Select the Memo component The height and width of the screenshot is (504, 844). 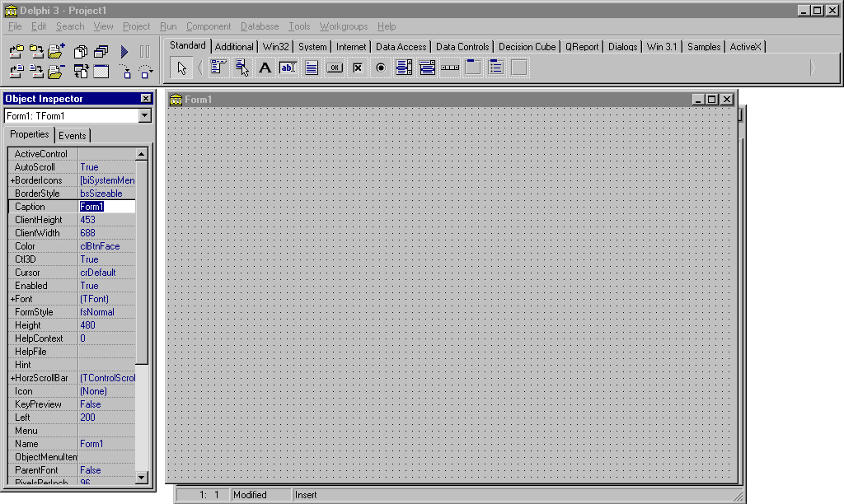311,68
